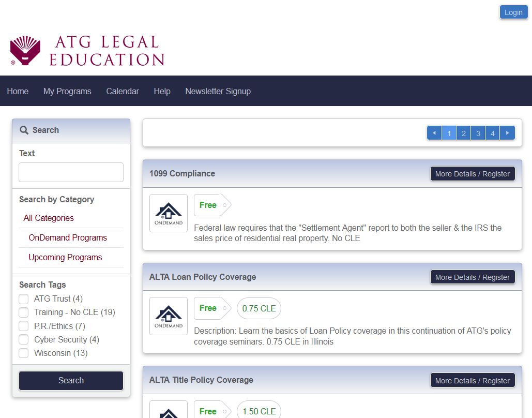Click the Free price tag on 1099 Compliance
This screenshot has width=532, height=418.
pyautogui.click(x=209, y=205)
